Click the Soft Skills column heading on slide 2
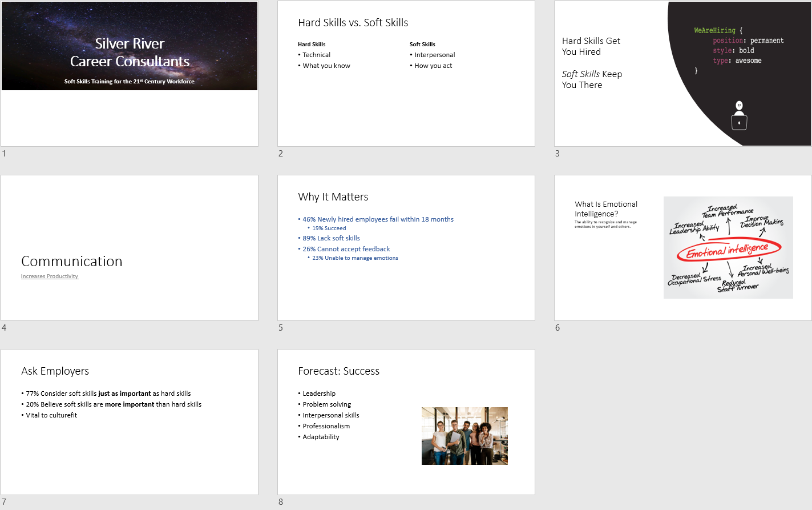The height and width of the screenshot is (510, 812). [x=422, y=45]
